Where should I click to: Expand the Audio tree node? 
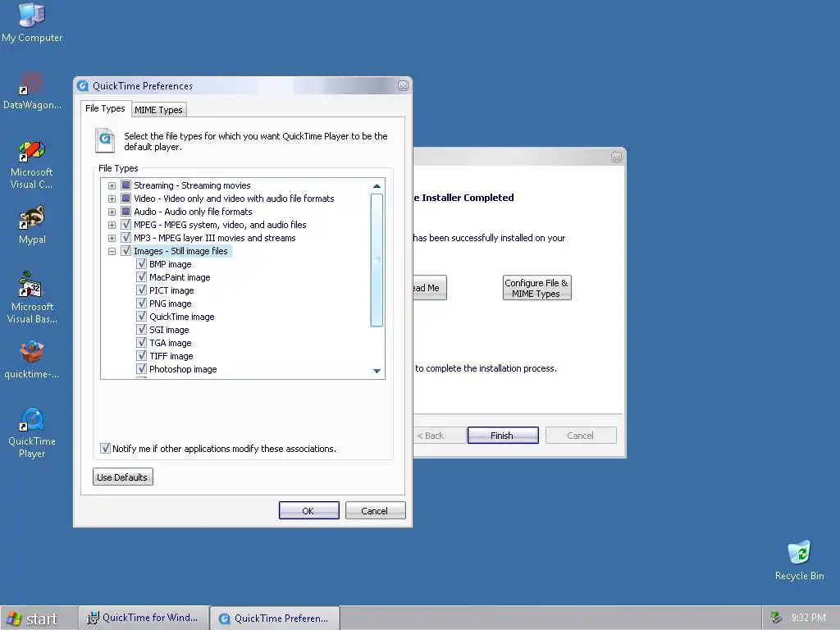point(112,212)
